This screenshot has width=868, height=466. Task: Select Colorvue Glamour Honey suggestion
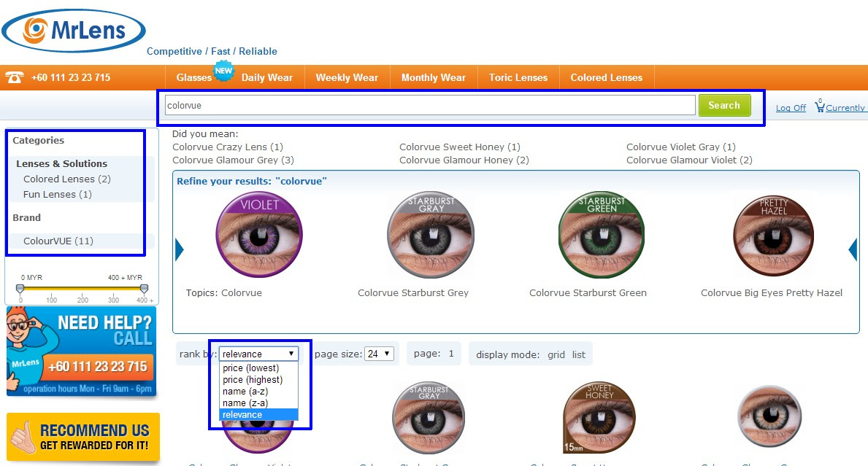pyautogui.click(x=464, y=160)
